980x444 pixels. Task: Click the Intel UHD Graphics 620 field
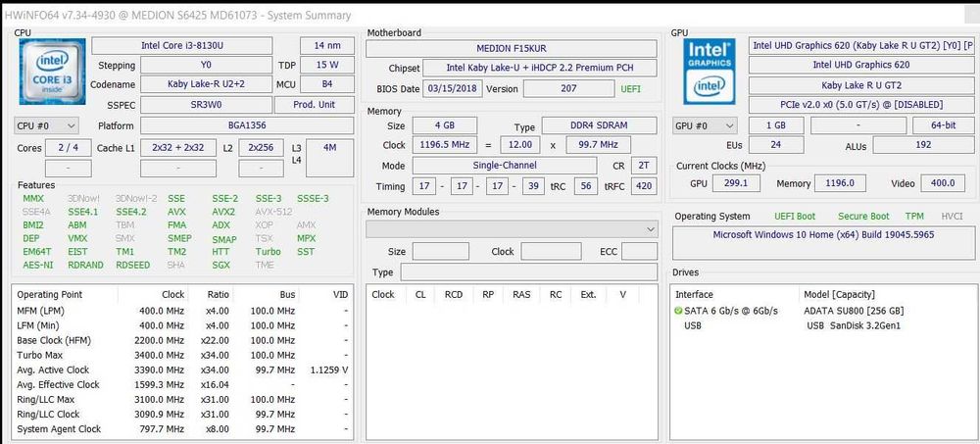tap(860, 65)
